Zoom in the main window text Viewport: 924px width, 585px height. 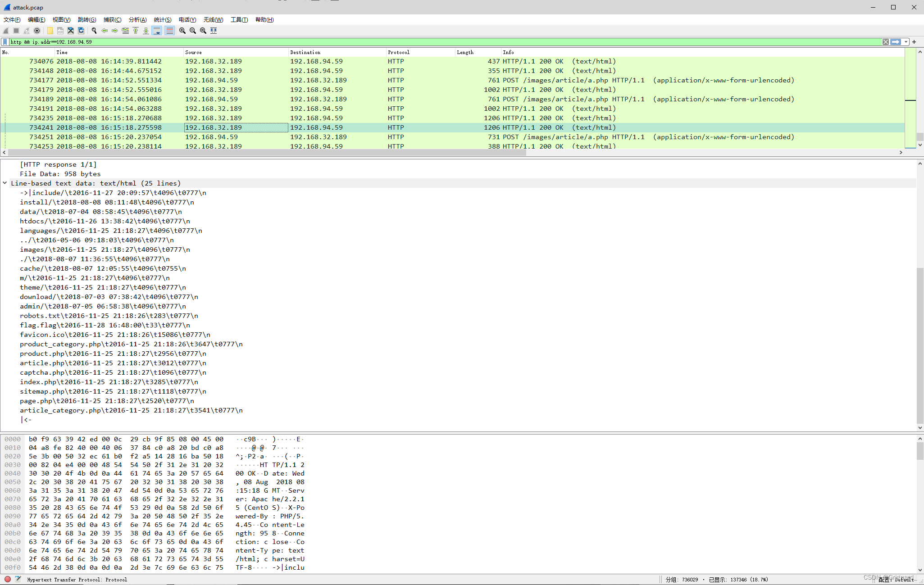point(182,31)
